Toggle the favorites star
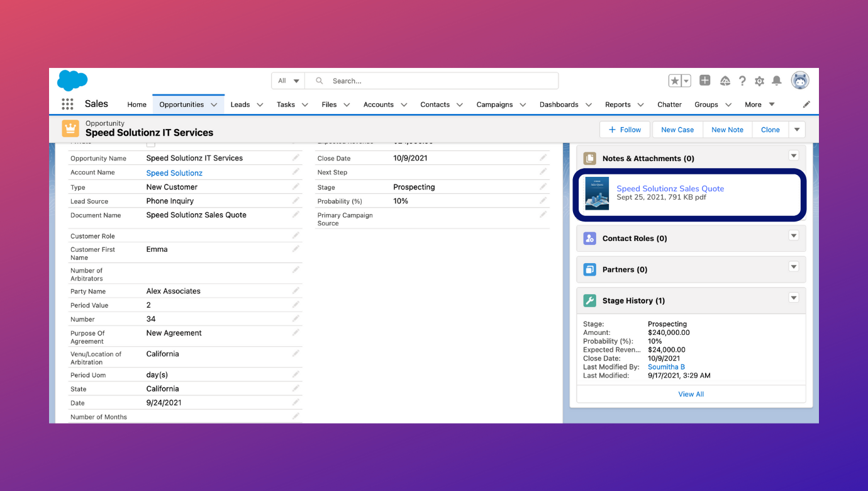The image size is (868, 491). click(675, 81)
